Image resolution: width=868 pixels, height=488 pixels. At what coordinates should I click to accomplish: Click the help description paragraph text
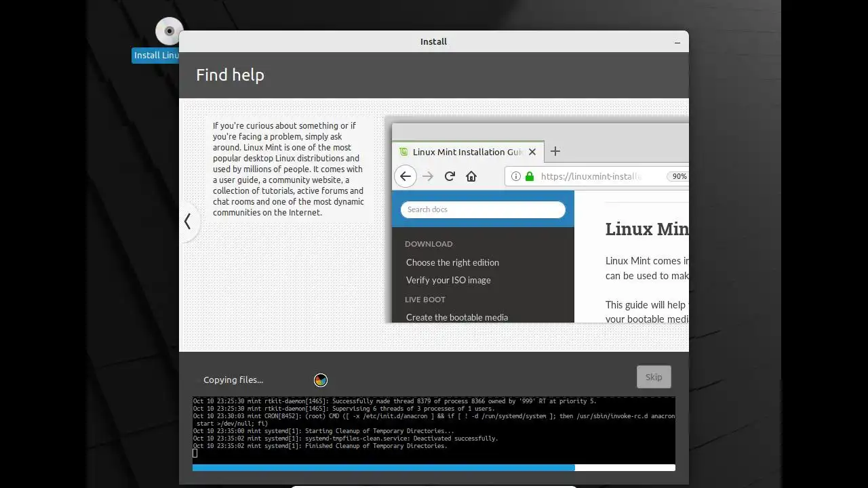289,169
